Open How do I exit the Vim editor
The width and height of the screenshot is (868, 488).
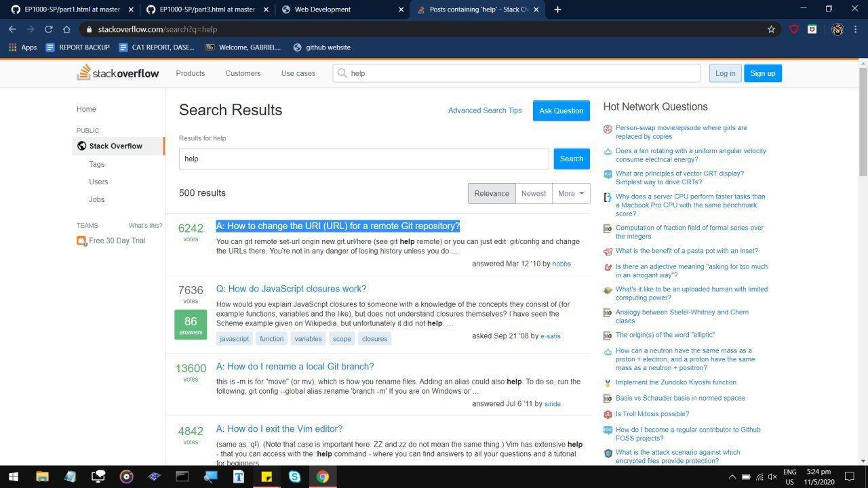pyautogui.click(x=279, y=429)
